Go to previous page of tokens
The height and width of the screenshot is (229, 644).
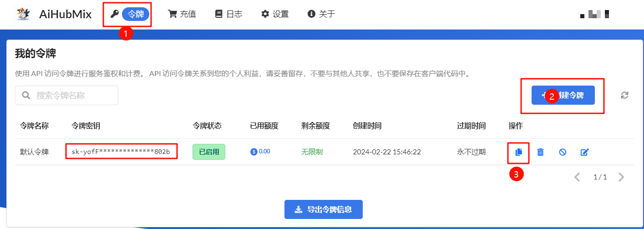(577, 177)
